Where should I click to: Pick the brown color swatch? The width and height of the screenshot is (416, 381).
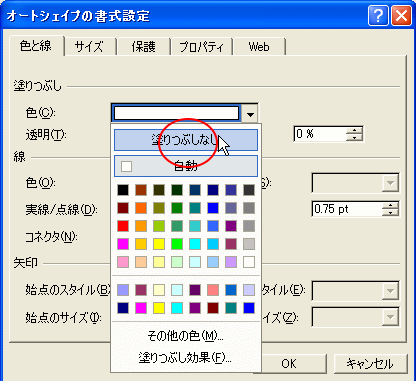coord(141,190)
